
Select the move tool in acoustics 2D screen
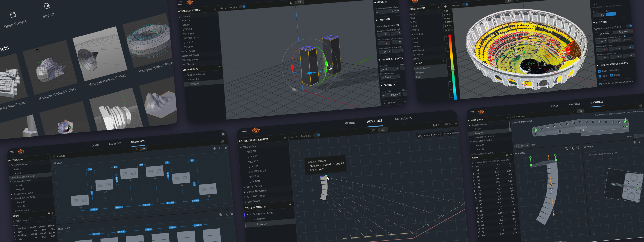[293, 137]
